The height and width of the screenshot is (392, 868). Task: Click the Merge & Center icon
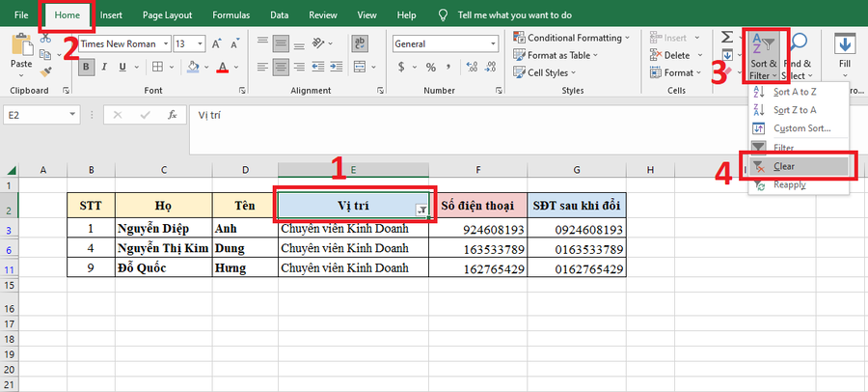point(360,67)
